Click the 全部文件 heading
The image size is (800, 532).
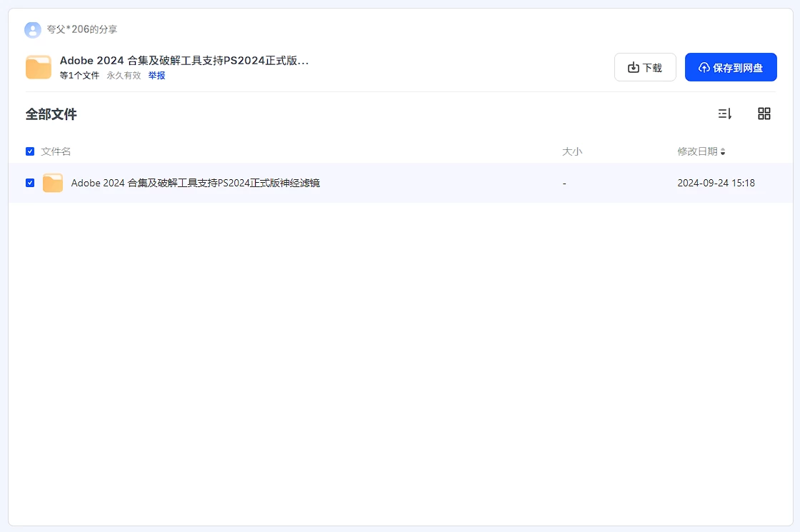51,114
